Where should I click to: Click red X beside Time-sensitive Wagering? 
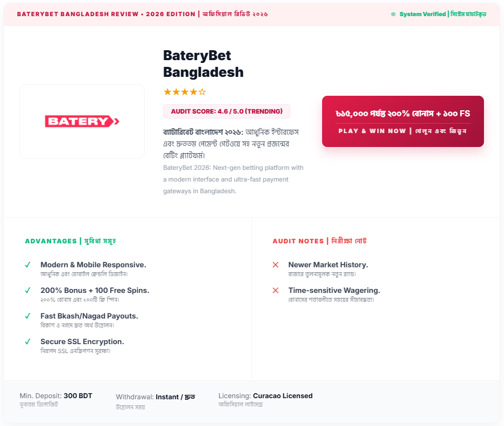click(x=275, y=291)
